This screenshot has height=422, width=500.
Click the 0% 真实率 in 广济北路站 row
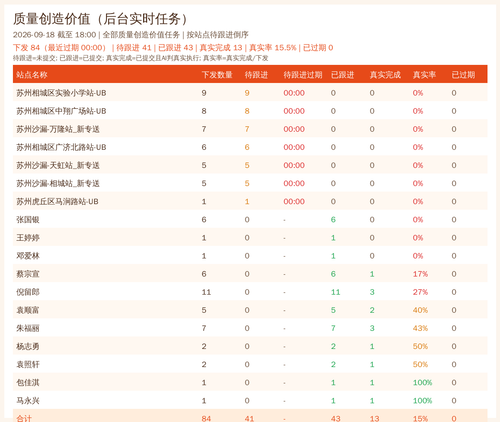click(418, 147)
